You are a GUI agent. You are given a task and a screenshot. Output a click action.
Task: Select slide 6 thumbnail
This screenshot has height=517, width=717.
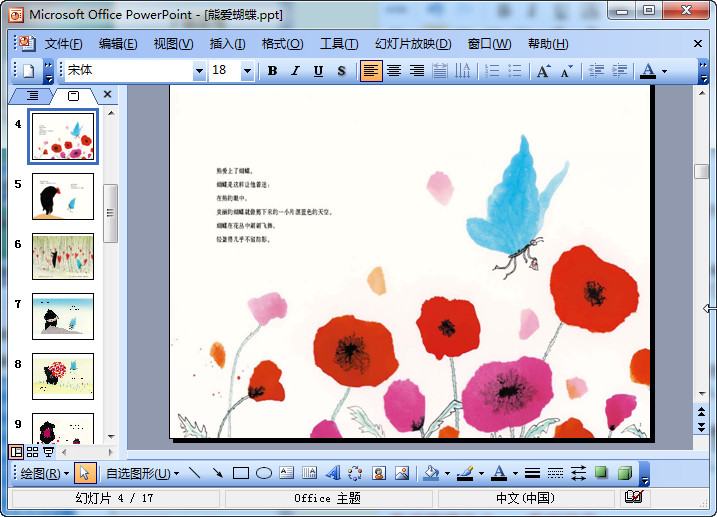coord(63,256)
